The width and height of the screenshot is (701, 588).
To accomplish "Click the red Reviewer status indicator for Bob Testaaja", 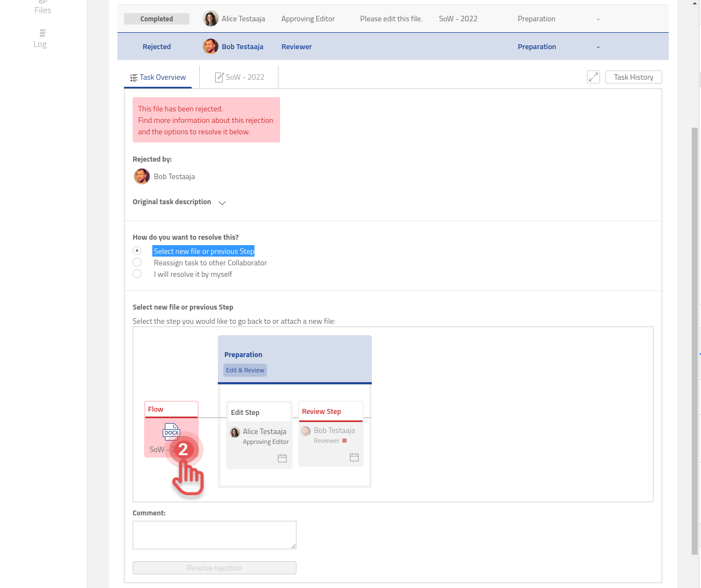I will tap(346, 441).
